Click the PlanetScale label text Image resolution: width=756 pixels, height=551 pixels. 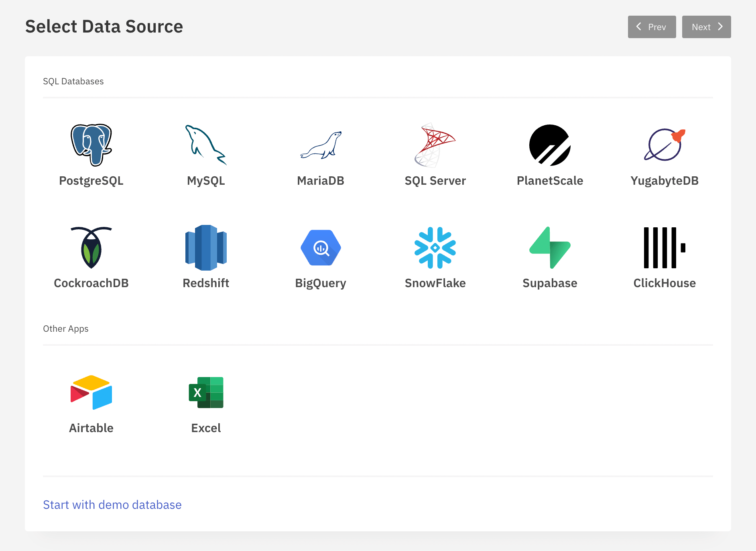(x=550, y=181)
